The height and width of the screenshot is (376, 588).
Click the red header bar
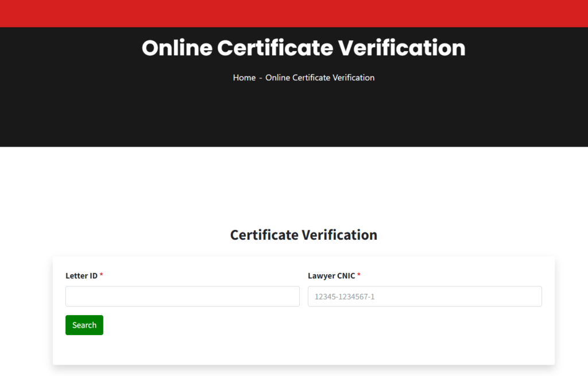[294, 13]
